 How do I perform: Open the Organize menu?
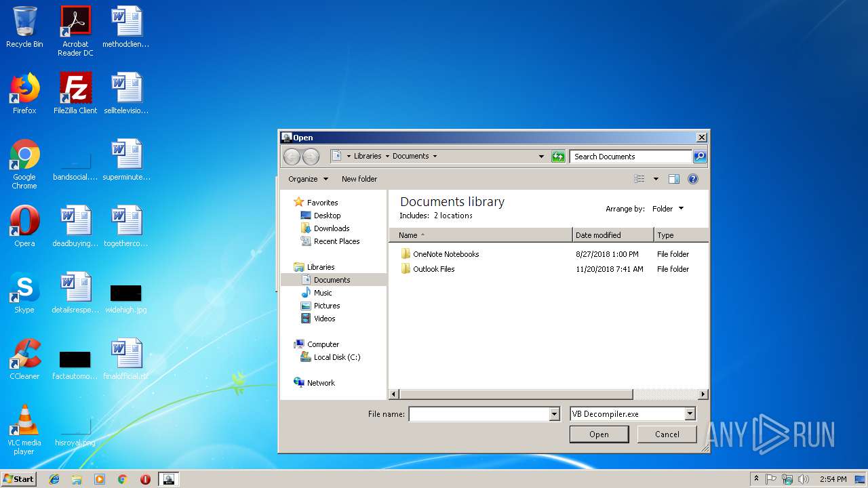[308, 179]
